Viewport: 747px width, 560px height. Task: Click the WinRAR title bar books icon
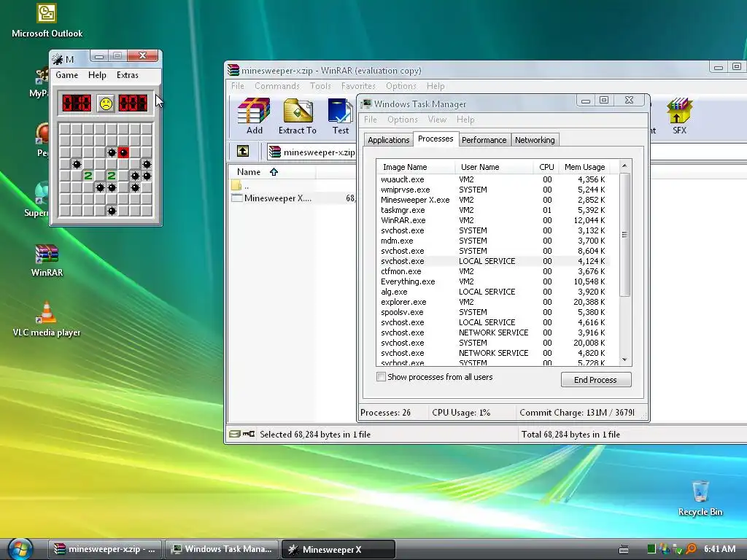click(x=233, y=70)
